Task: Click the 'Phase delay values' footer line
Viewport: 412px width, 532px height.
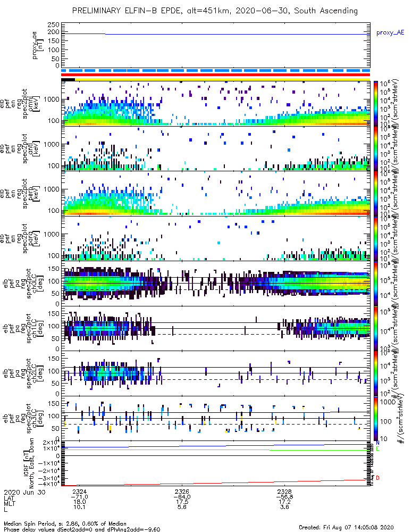Action: pyautogui.click(x=82, y=529)
